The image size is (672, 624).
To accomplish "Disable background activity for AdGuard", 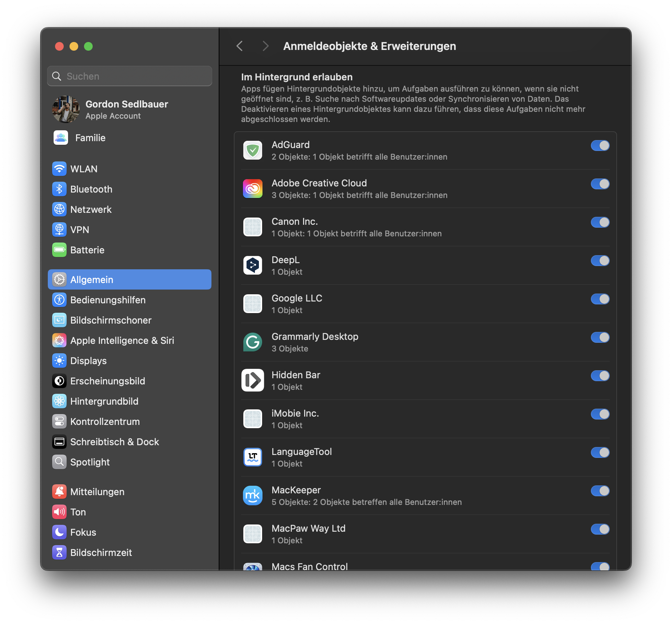I will point(600,146).
